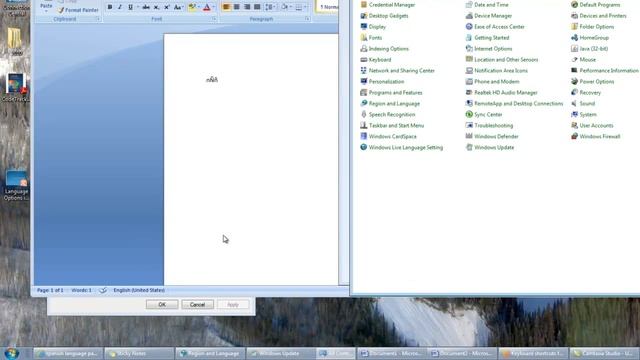The image size is (640, 360).
Task: Select the Normal style in Styles gallery
Action: 328,7
